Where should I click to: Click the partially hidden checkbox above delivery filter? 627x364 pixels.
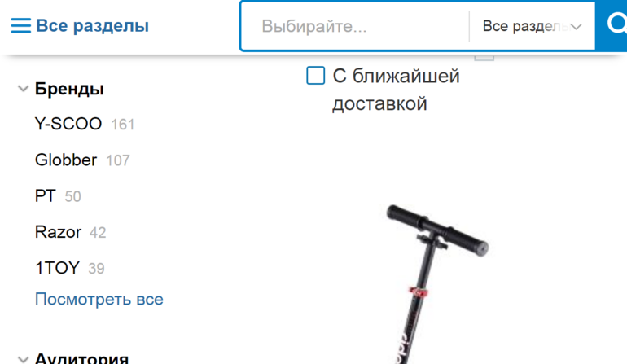click(484, 57)
